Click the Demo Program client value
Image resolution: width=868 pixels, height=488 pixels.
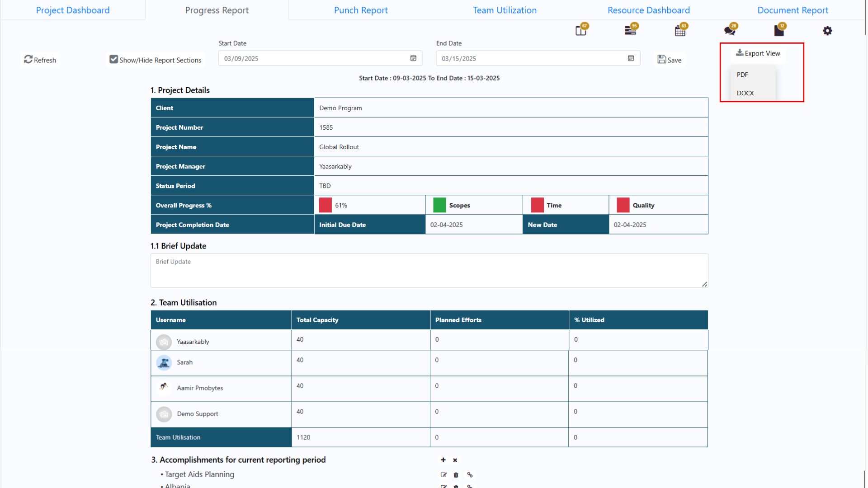[340, 108]
